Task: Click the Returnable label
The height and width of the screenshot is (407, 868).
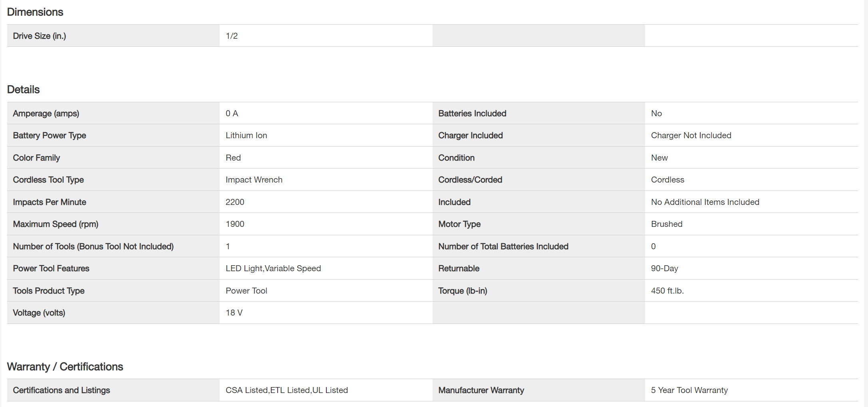Action: 459,268
